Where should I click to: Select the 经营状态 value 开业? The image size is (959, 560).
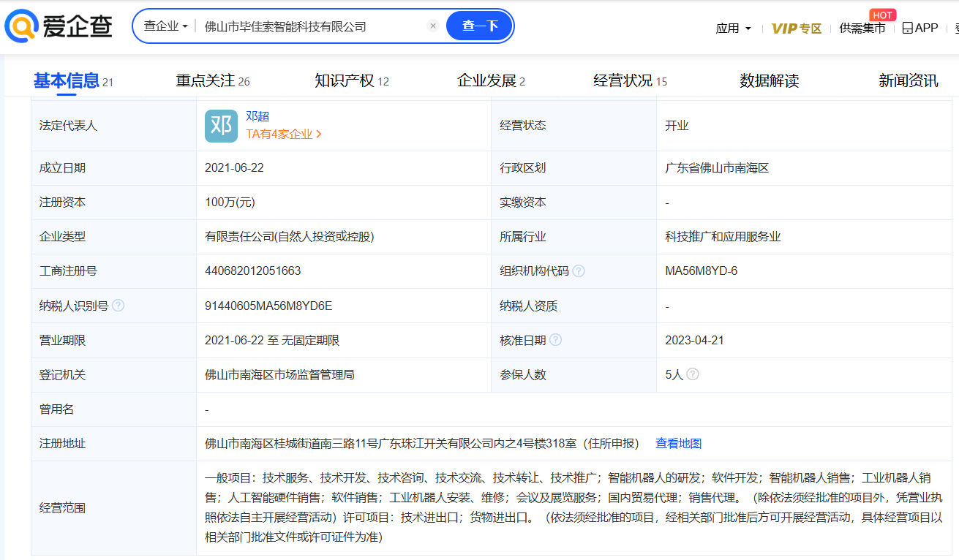(x=677, y=126)
